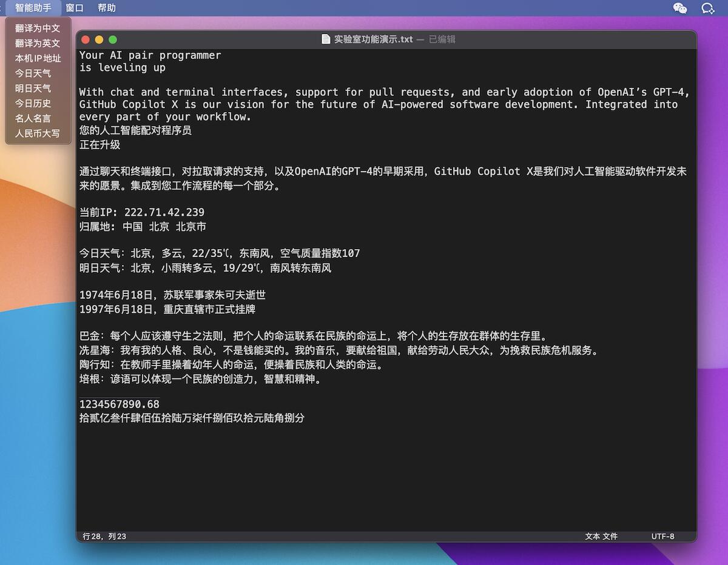Click the line 当前IP: 222.71.42.239
728x565 pixels.
tap(142, 212)
